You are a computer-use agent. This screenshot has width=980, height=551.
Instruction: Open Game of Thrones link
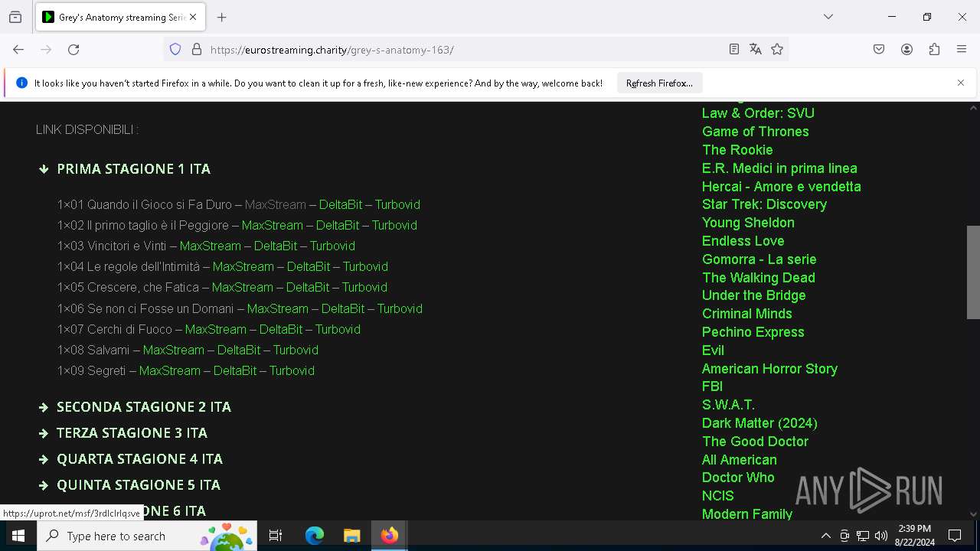pyautogui.click(x=756, y=132)
